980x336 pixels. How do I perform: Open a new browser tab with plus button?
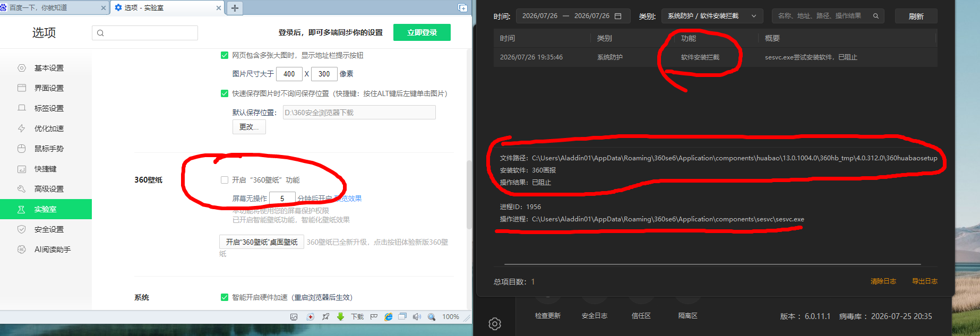[235, 8]
